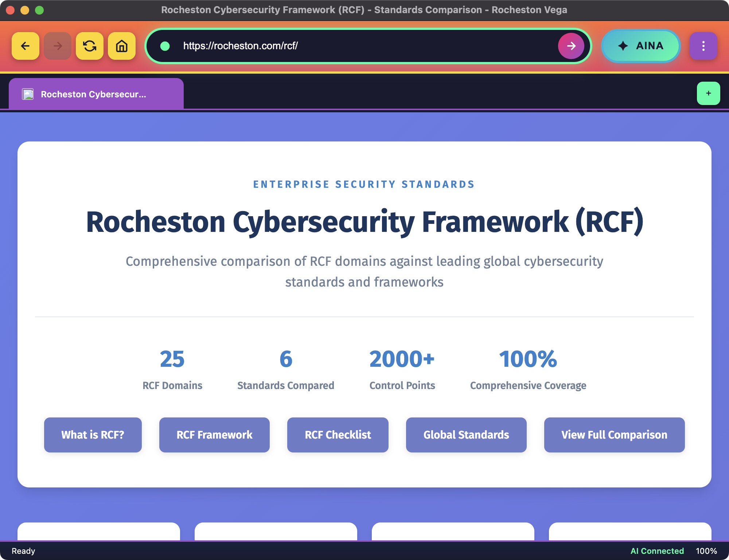This screenshot has width=729, height=560.
Task: Click the What is RCF? button
Action: [x=93, y=435]
